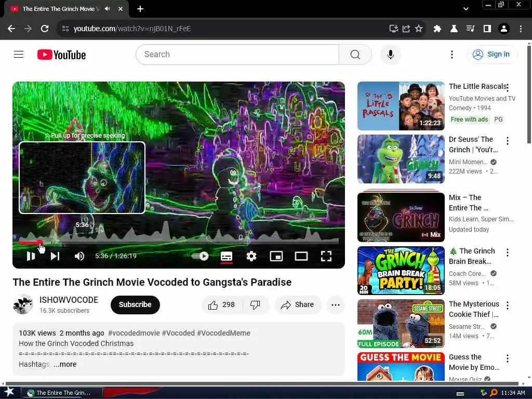
Task: Reload the page
Action: click(45, 29)
